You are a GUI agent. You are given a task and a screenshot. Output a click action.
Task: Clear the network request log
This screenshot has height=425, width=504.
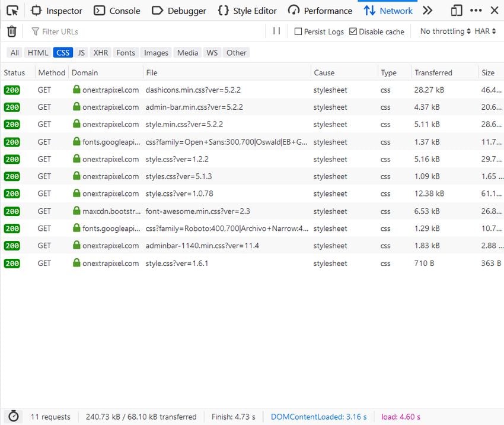click(x=11, y=31)
